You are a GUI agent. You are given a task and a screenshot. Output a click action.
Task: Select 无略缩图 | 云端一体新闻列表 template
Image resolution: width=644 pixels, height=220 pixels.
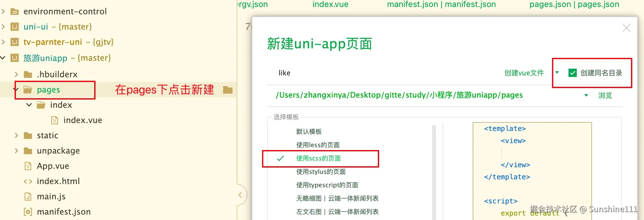(x=337, y=198)
